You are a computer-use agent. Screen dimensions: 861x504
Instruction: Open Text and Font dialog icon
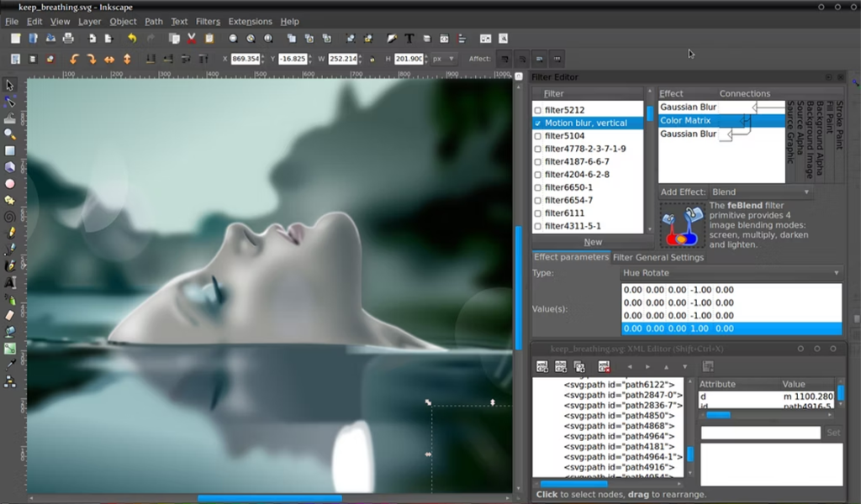[409, 39]
